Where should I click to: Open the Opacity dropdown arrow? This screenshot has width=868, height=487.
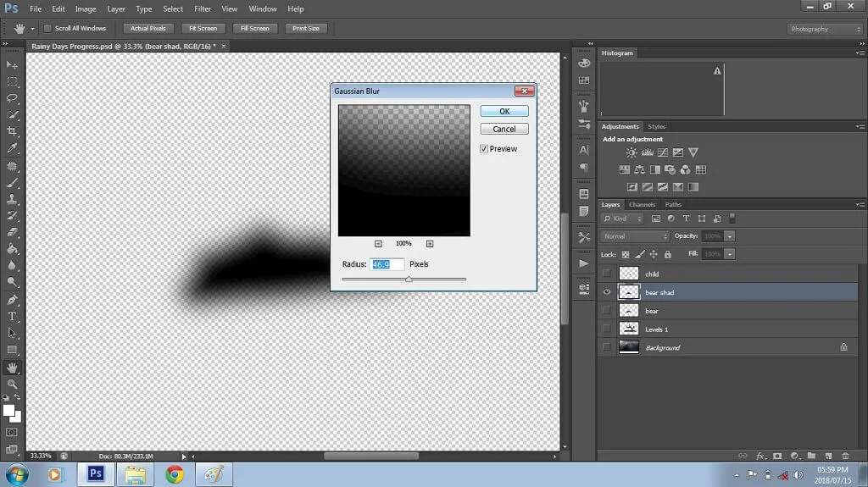click(x=730, y=236)
